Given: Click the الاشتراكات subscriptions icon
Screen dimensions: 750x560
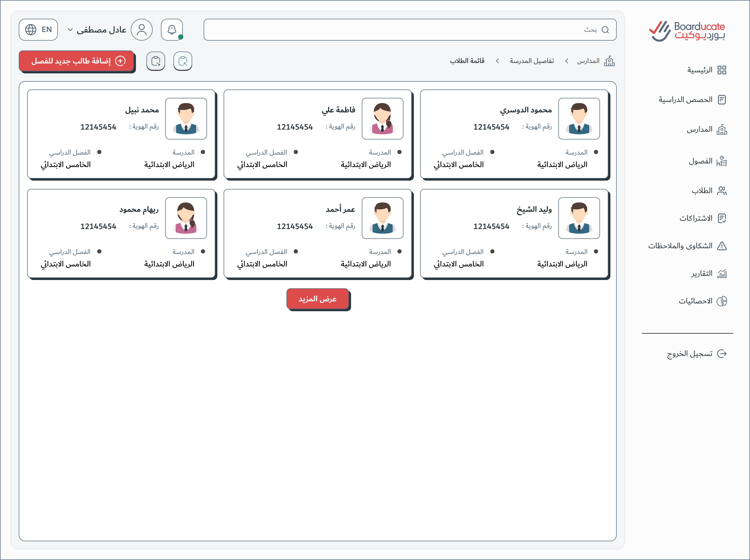Looking at the screenshot, I should pos(722,218).
